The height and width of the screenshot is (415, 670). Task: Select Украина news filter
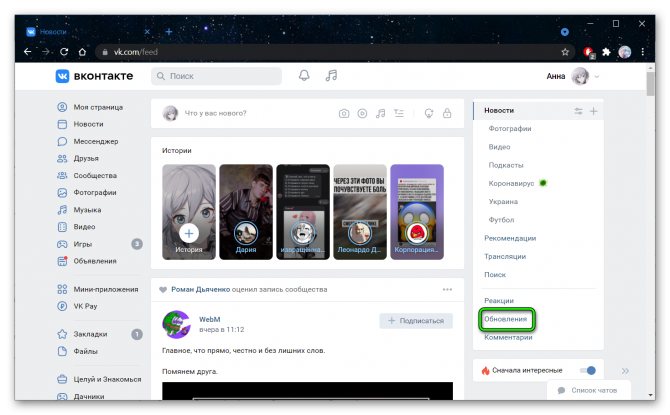[x=503, y=201]
